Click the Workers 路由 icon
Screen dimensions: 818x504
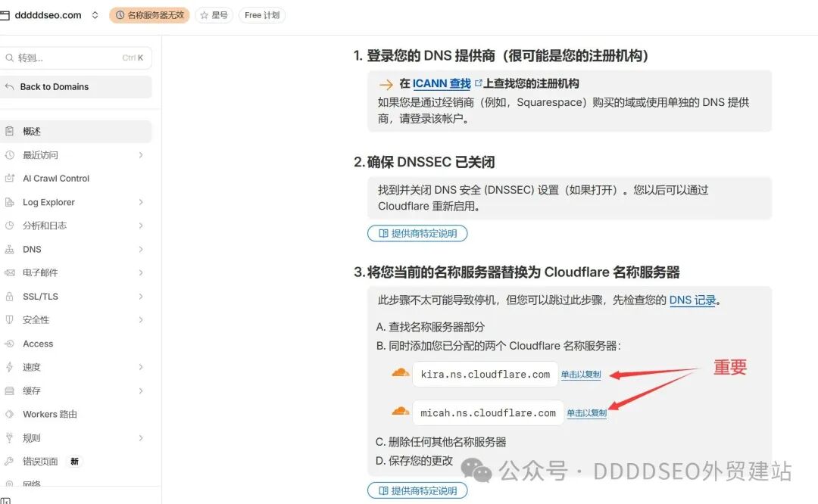(9, 415)
